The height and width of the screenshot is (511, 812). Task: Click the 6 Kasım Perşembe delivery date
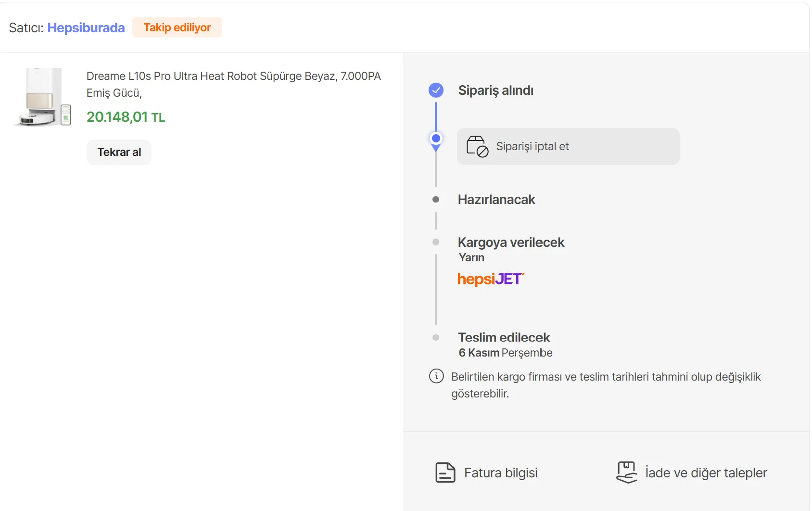tap(505, 353)
